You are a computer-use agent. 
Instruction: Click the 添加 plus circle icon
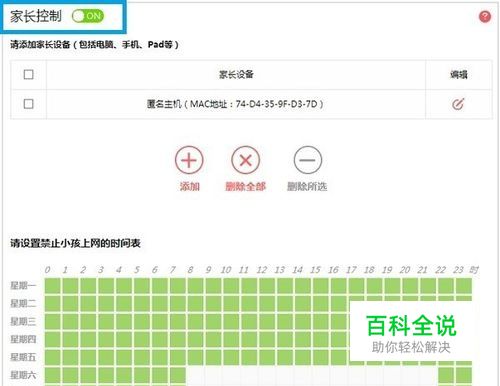click(x=189, y=160)
